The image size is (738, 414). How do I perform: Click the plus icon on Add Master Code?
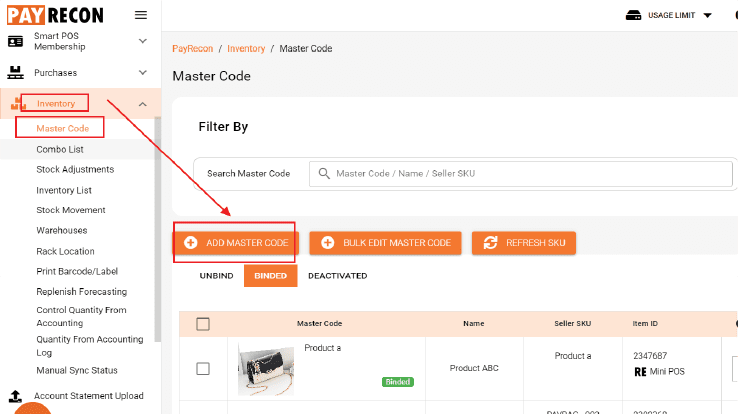(x=191, y=243)
